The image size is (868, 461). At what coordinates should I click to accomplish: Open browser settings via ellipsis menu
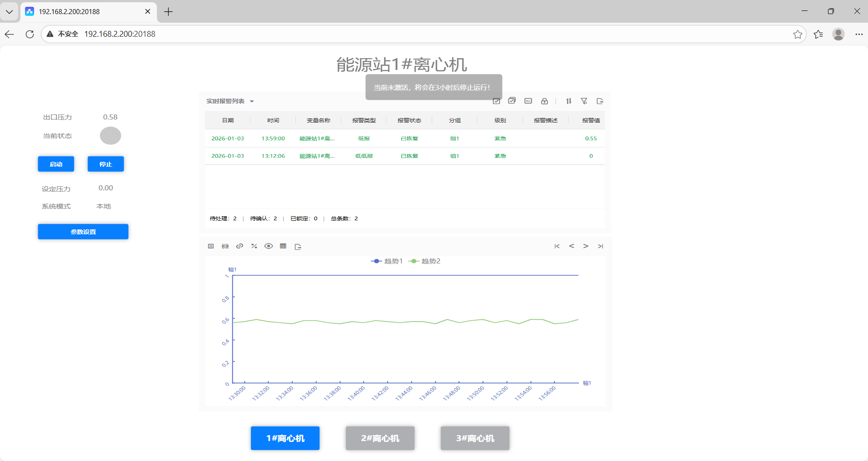click(x=859, y=34)
